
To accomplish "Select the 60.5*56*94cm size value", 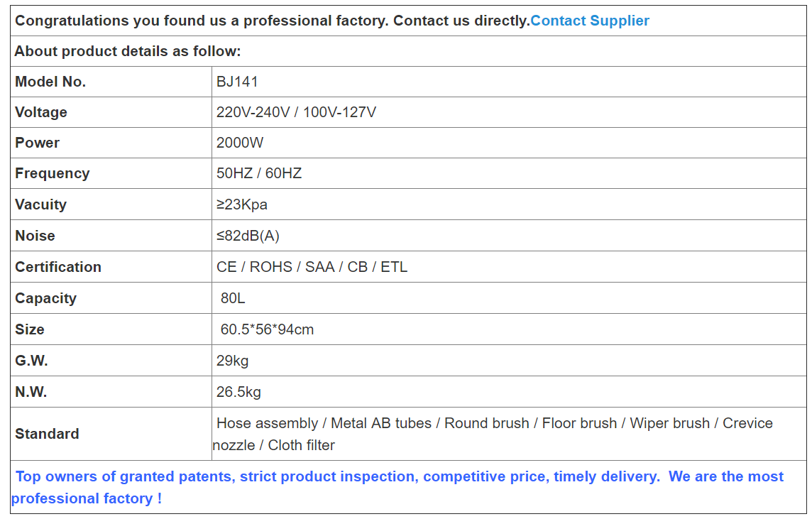I will (x=267, y=329).
